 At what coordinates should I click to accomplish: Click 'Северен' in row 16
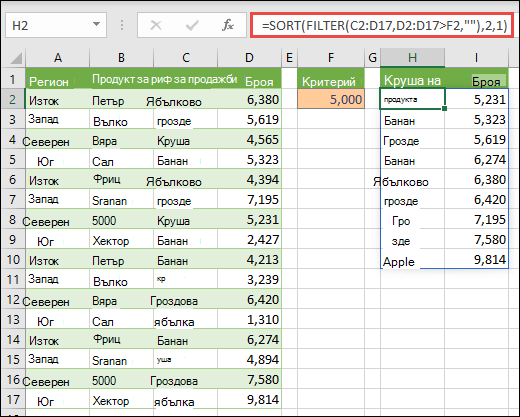tap(46, 382)
